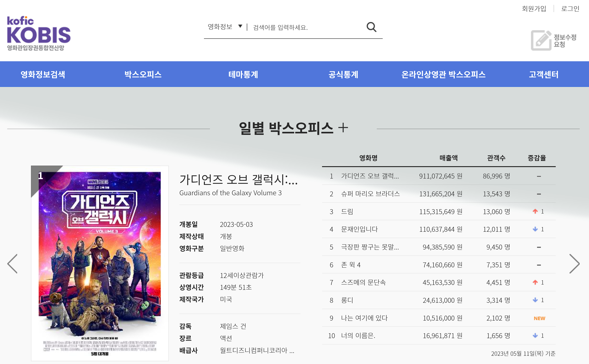Open 슈퍼 마리오 브라더스 in ranking list
Screen dimensions: 589x364
tap(370, 194)
